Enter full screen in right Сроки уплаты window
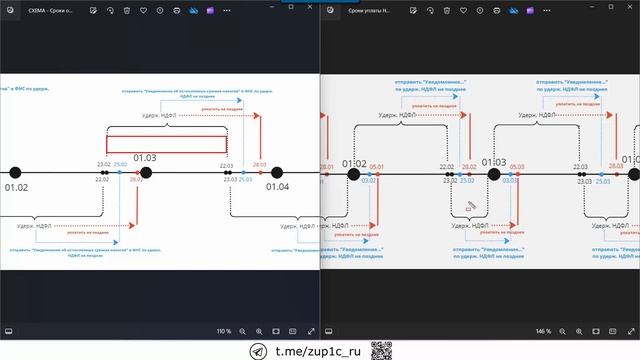Viewport: 640px width, 360px height. (631, 331)
